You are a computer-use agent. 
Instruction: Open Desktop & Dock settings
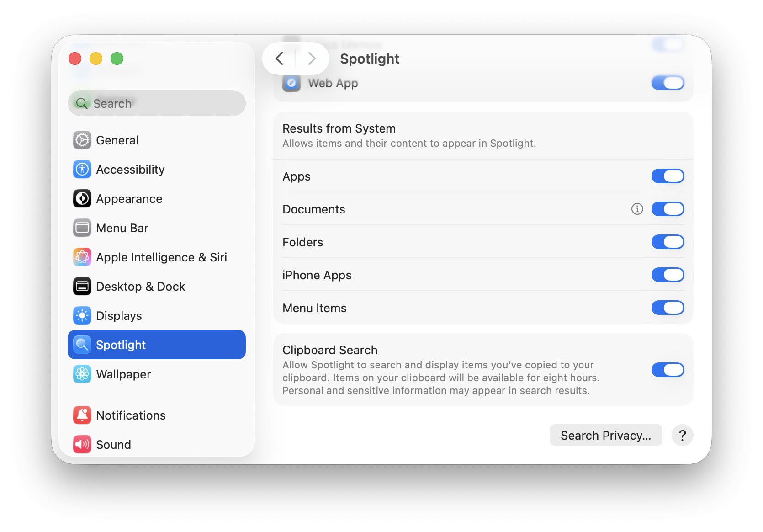click(x=157, y=287)
